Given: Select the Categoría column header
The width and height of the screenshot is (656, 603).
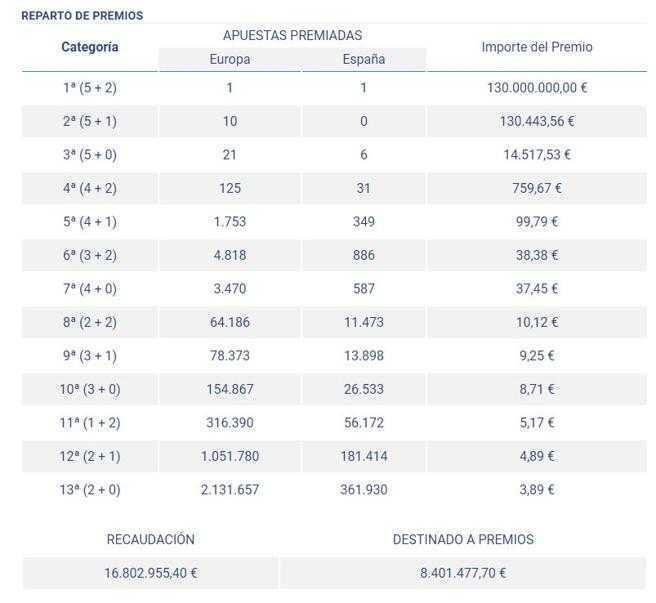Looking at the screenshot, I should click(90, 47).
